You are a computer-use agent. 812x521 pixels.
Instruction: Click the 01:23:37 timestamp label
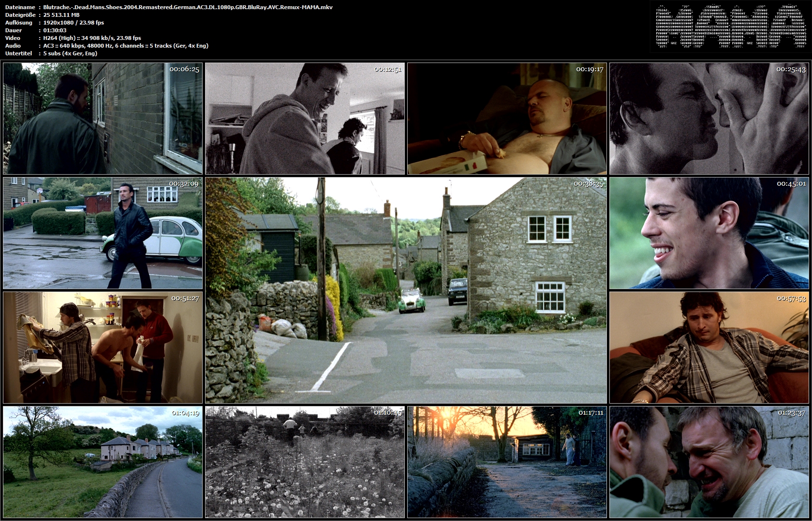click(791, 413)
